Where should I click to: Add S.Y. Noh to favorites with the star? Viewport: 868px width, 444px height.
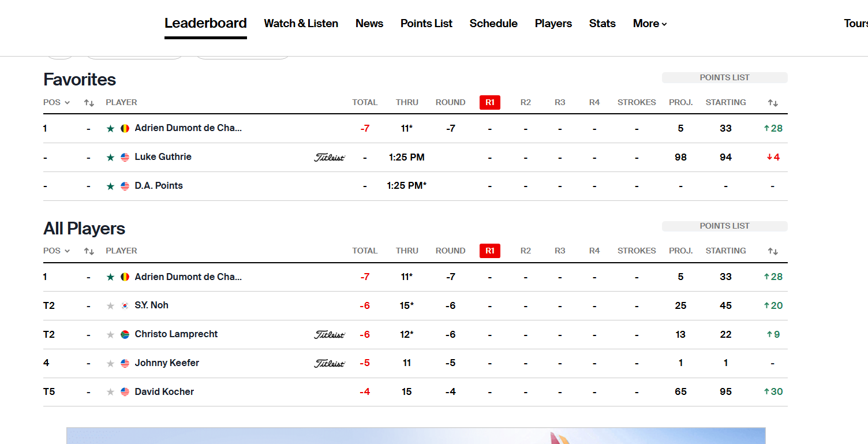(110, 305)
